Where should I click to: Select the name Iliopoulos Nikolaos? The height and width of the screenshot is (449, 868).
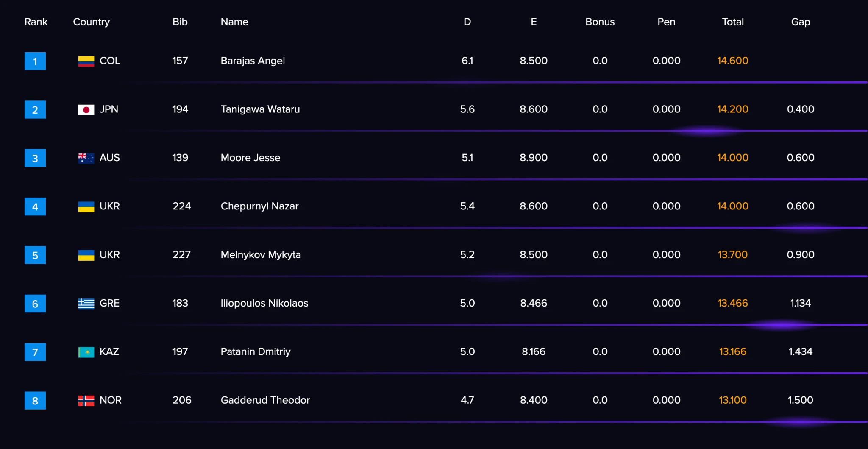[264, 303]
